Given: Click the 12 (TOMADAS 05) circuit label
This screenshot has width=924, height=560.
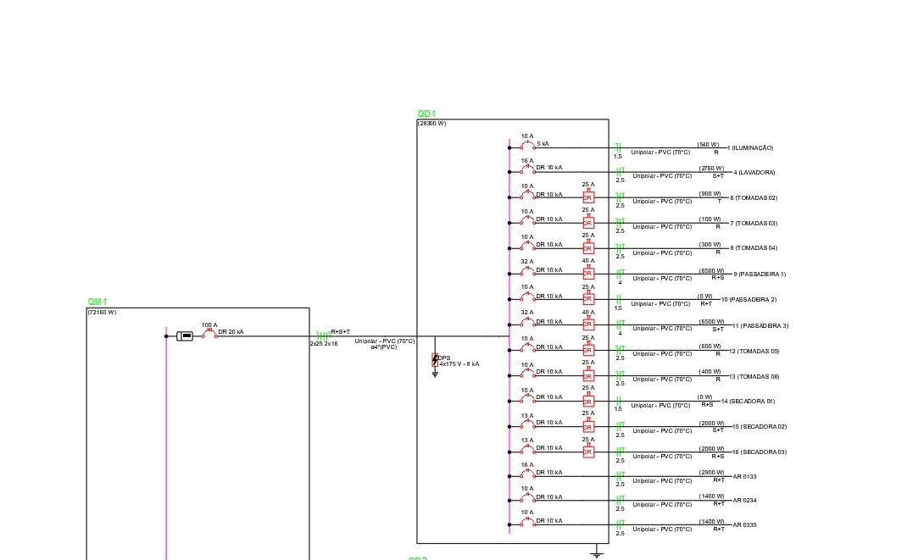Looking at the screenshot, I should coord(754,351).
